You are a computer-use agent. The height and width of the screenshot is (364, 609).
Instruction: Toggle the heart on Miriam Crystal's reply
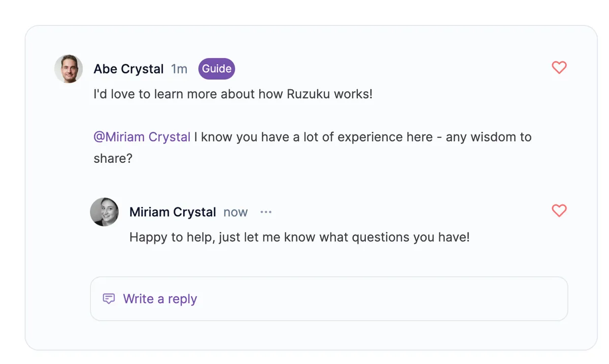(559, 210)
